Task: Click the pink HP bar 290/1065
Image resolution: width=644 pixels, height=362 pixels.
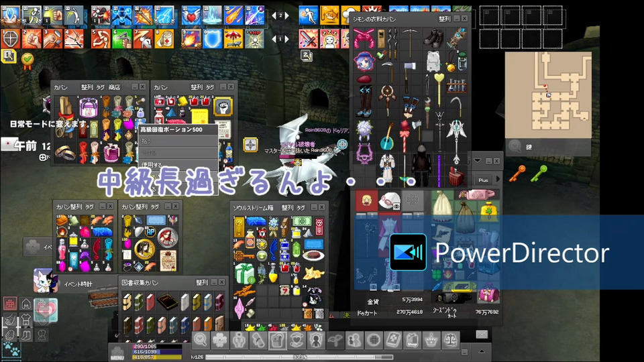Action: tap(157, 347)
